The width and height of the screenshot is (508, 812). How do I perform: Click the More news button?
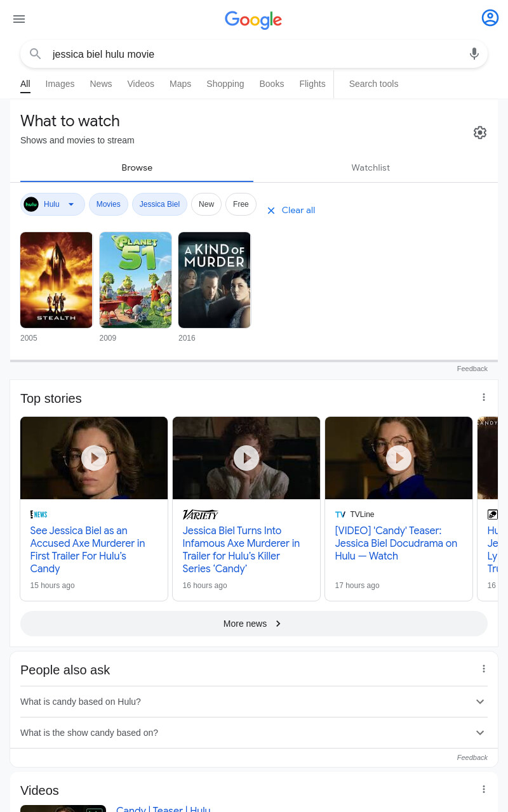(x=254, y=624)
